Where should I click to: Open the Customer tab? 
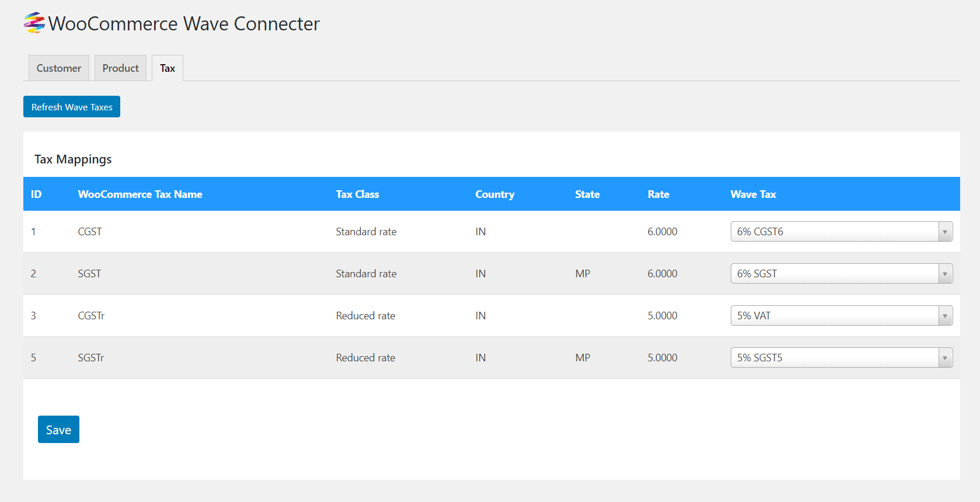pyautogui.click(x=59, y=68)
